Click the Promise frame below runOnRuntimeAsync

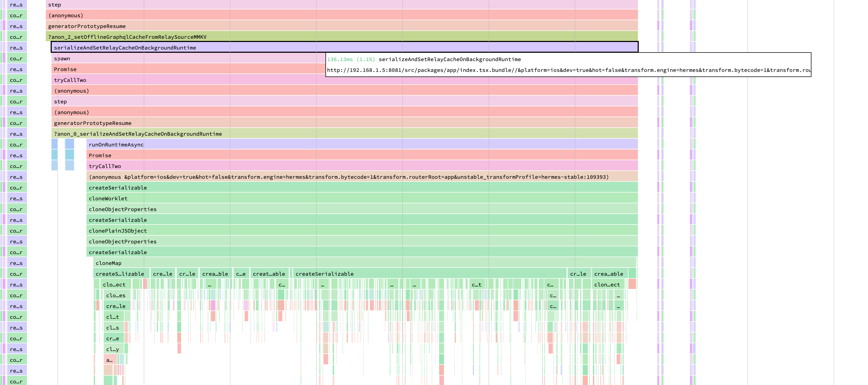coord(362,155)
